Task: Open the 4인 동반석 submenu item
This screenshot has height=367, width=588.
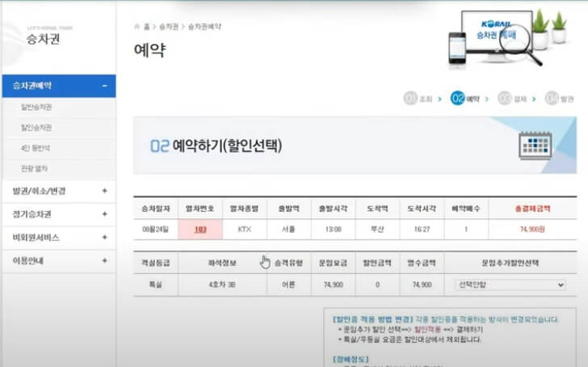Action: pyautogui.click(x=36, y=148)
